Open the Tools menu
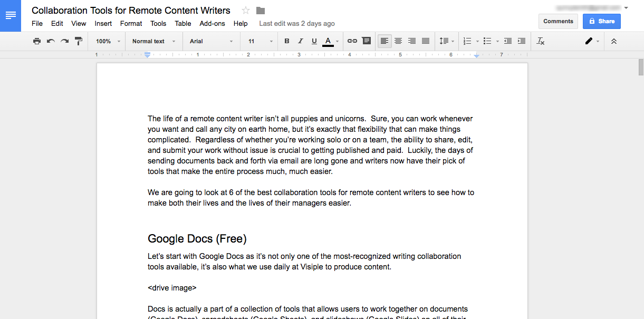 [158, 23]
